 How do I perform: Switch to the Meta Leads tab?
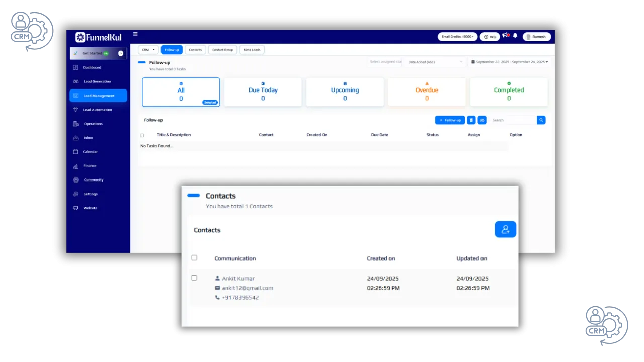tap(252, 50)
